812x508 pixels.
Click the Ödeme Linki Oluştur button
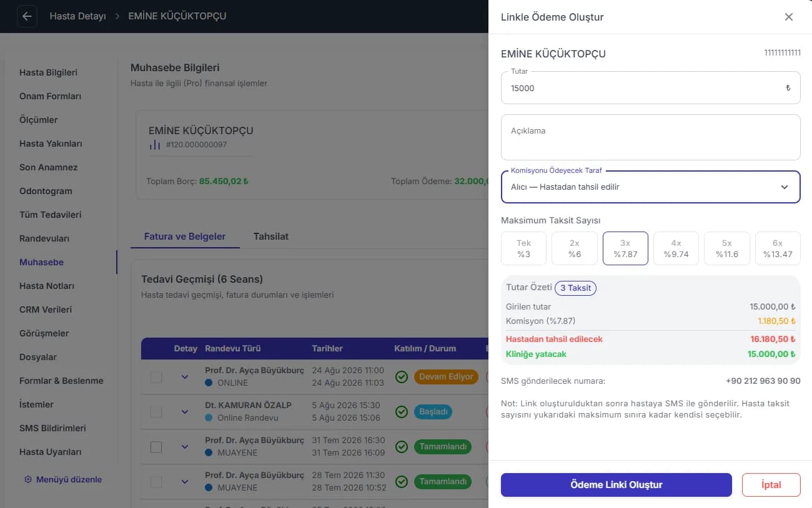pos(616,485)
